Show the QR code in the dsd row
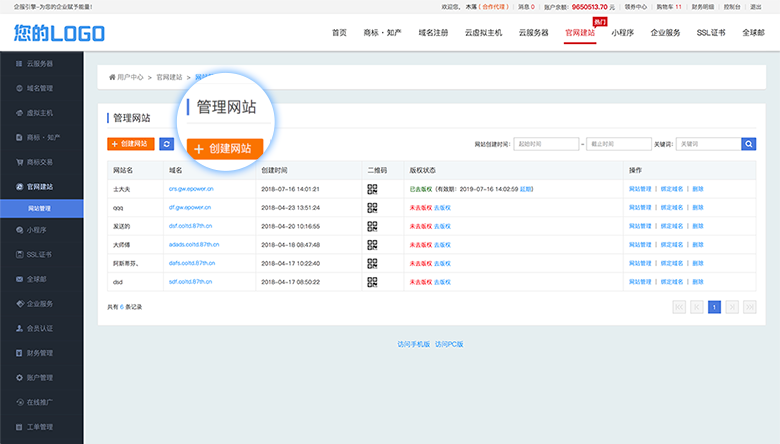The width and height of the screenshot is (780, 444). click(372, 282)
